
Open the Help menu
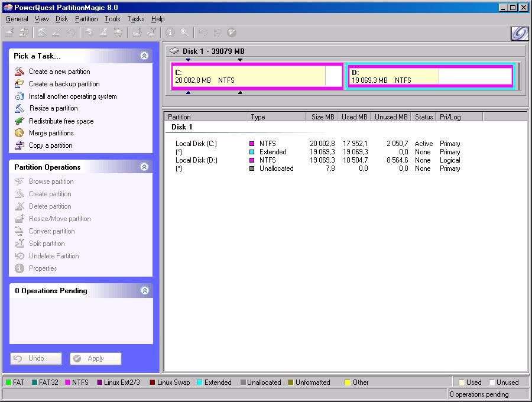point(158,19)
